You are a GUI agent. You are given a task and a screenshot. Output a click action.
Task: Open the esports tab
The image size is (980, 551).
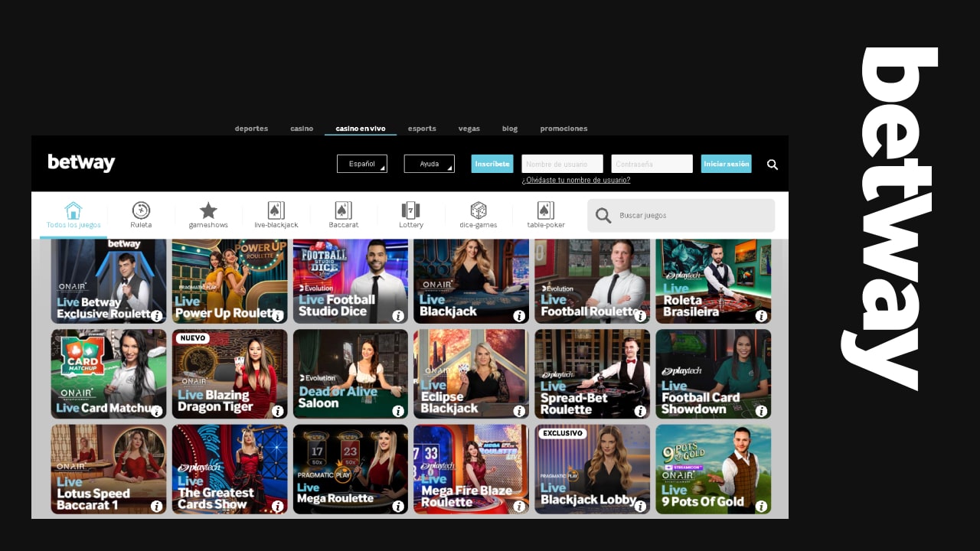422,129
